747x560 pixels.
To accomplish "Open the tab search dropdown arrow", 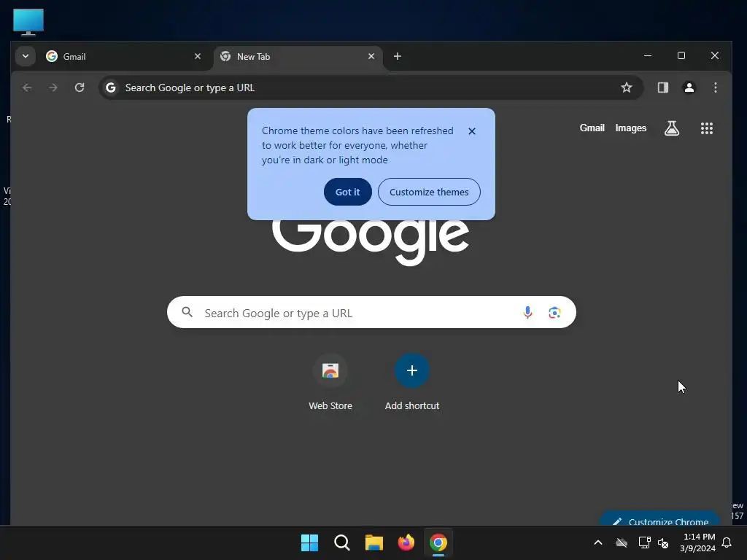I will pyautogui.click(x=26, y=56).
